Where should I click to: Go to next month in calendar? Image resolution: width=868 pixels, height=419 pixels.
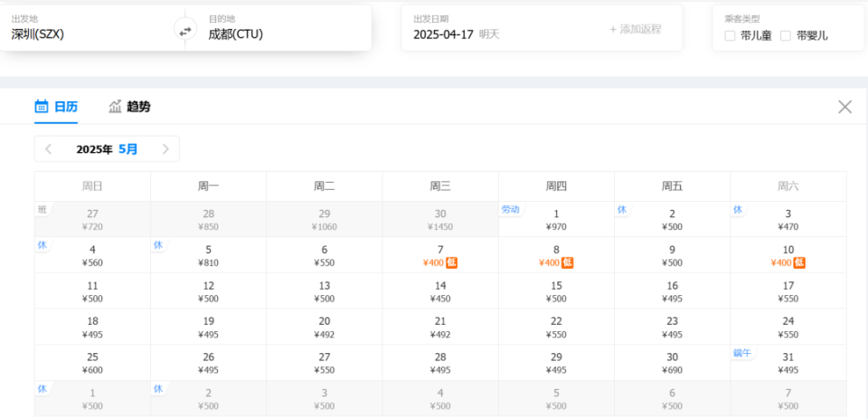pyautogui.click(x=165, y=149)
